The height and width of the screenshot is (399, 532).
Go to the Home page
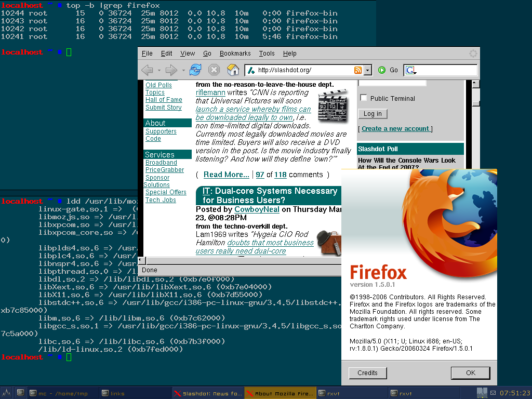tap(233, 70)
